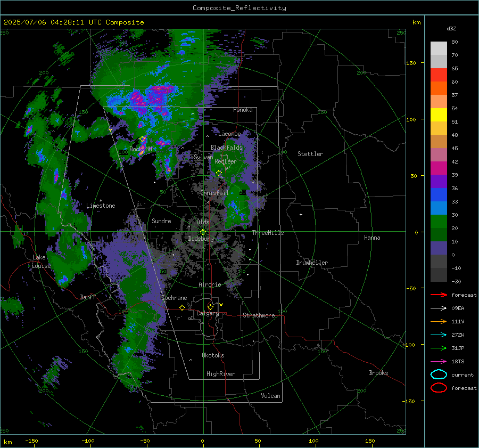Click the yellow diamond marker near RedDeer
The height and width of the screenshot is (448, 479).
[x=219, y=173]
